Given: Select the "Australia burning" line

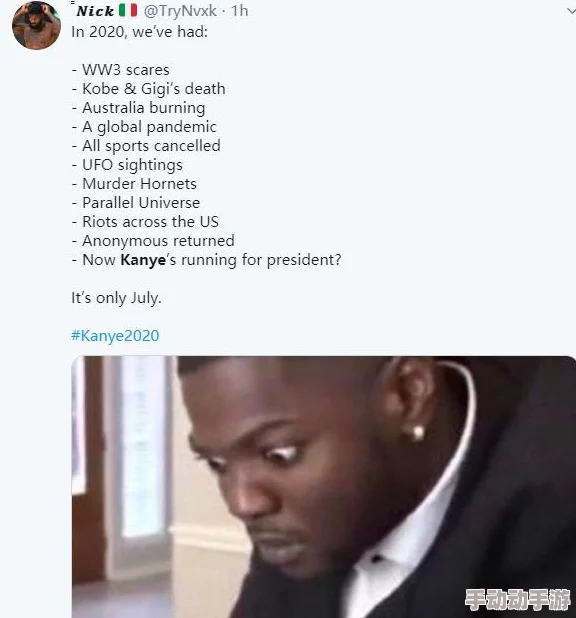Looking at the screenshot, I should click(x=138, y=108).
